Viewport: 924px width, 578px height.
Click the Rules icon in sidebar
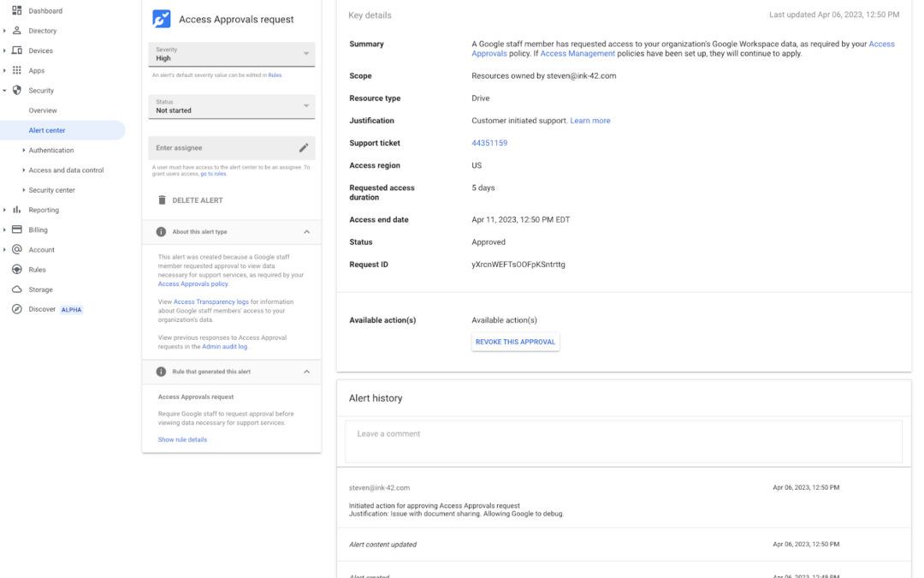point(16,270)
